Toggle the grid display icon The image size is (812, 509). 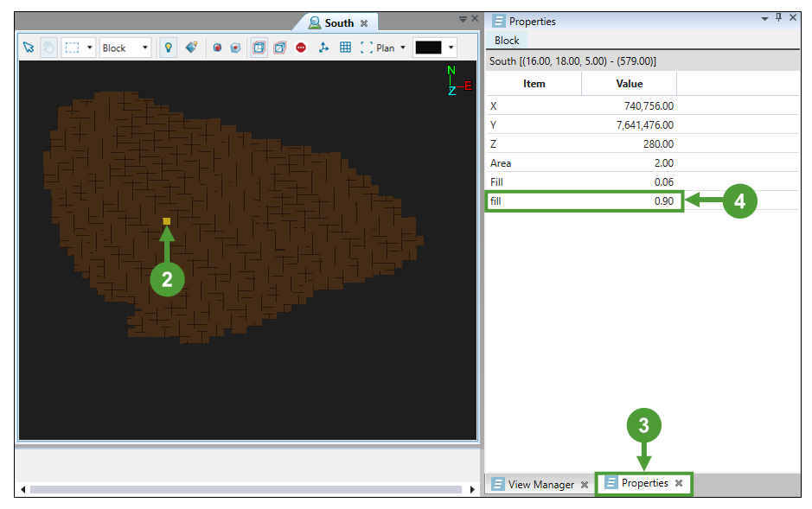point(345,48)
